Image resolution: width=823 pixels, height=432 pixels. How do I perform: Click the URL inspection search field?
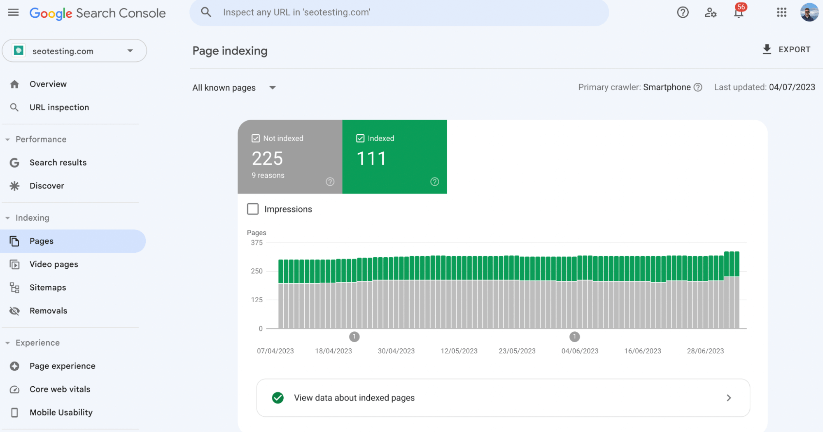tap(400, 13)
